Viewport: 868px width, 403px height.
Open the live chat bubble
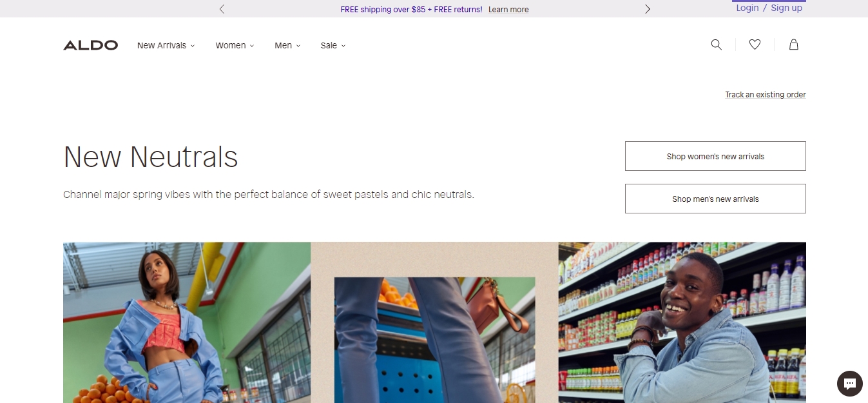click(x=850, y=384)
